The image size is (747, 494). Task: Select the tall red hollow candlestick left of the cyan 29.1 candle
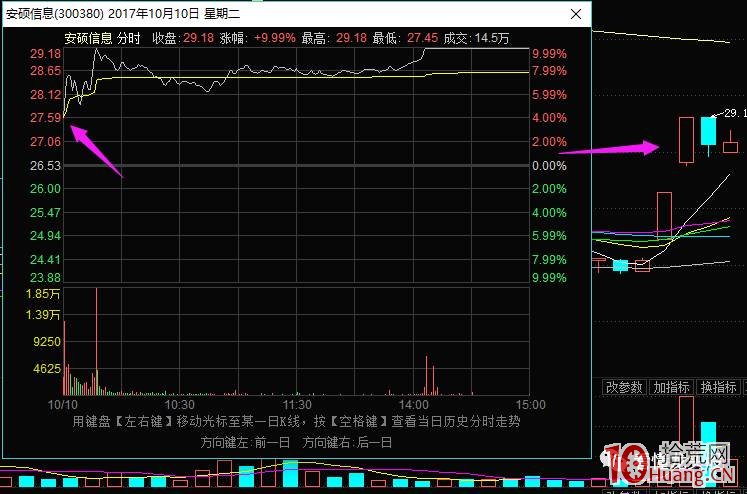point(686,140)
